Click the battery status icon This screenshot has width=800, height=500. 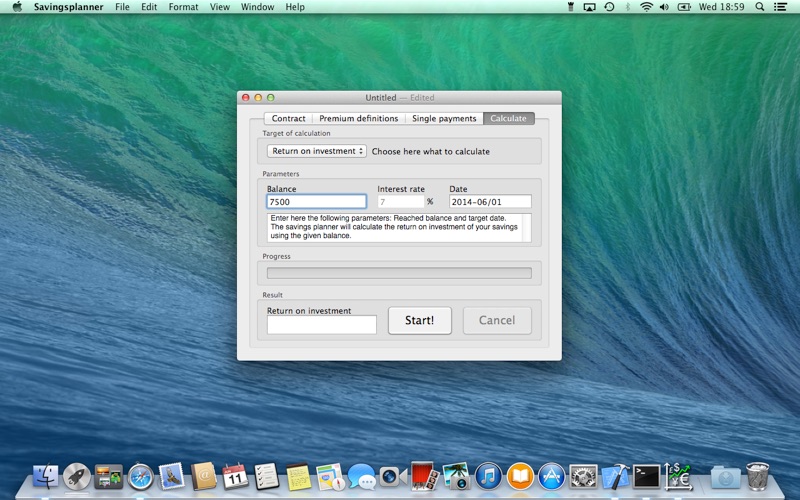pyautogui.click(x=684, y=7)
